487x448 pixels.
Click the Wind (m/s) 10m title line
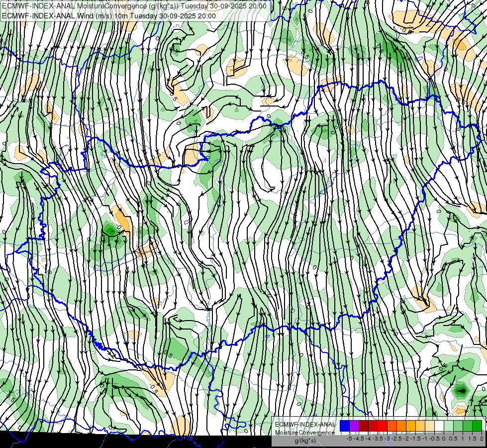[x=109, y=16]
